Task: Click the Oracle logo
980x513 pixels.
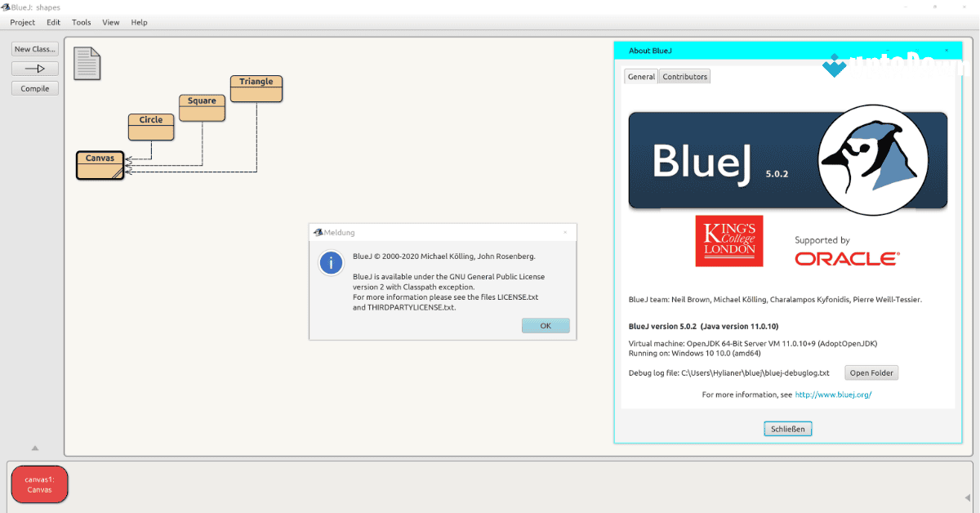Action: click(x=846, y=257)
